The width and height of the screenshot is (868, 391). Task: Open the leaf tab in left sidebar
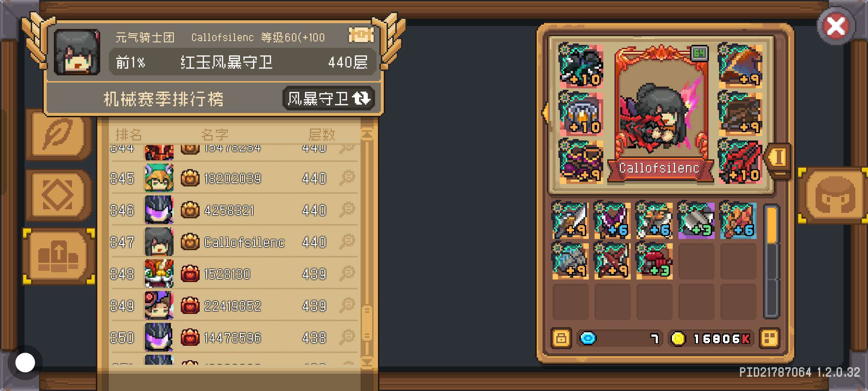pyautogui.click(x=58, y=135)
